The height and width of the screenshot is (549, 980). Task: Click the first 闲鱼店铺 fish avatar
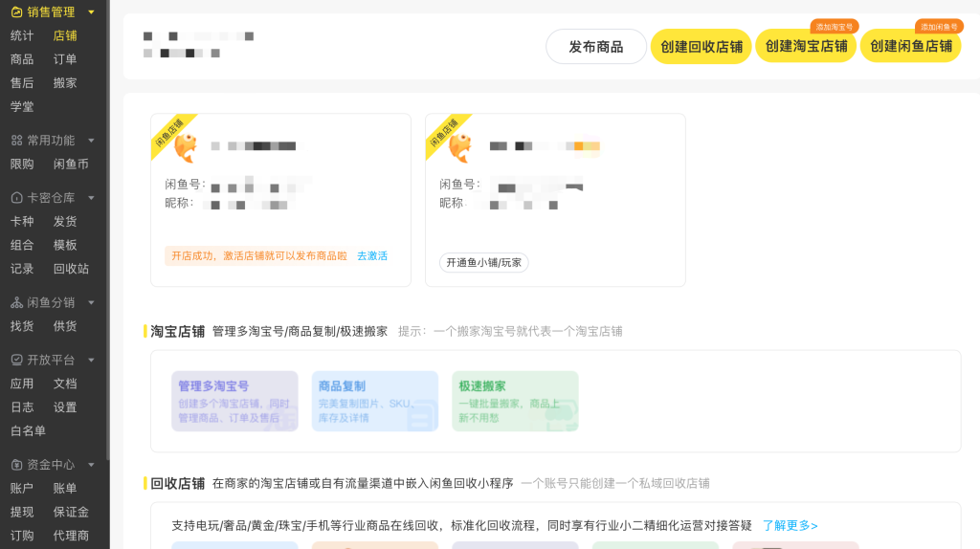point(186,147)
